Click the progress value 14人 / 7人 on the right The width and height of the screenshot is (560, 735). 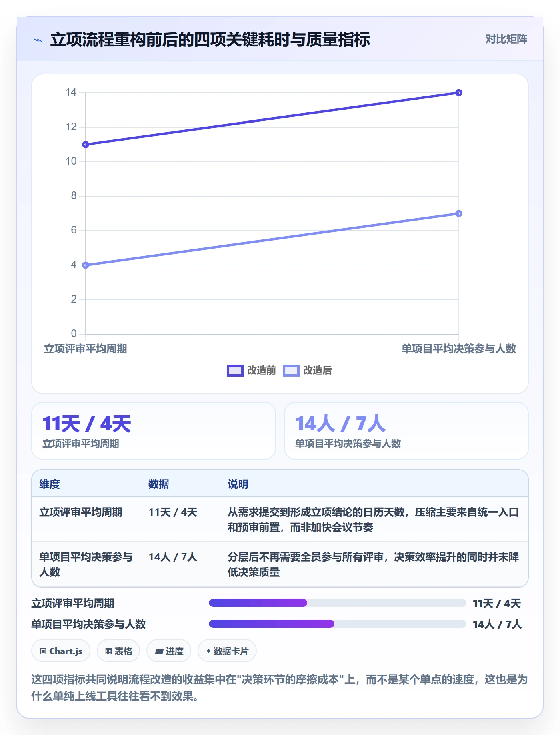pyautogui.click(x=497, y=624)
